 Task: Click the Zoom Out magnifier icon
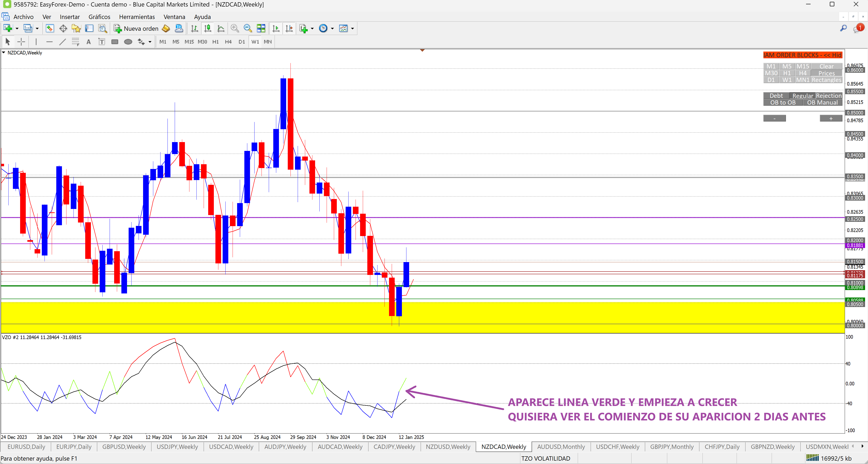pos(248,29)
